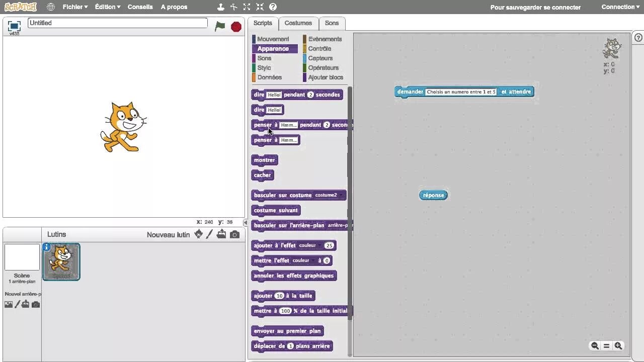Click the demander et attendre block
The height and width of the screenshot is (362, 644).
(x=464, y=92)
